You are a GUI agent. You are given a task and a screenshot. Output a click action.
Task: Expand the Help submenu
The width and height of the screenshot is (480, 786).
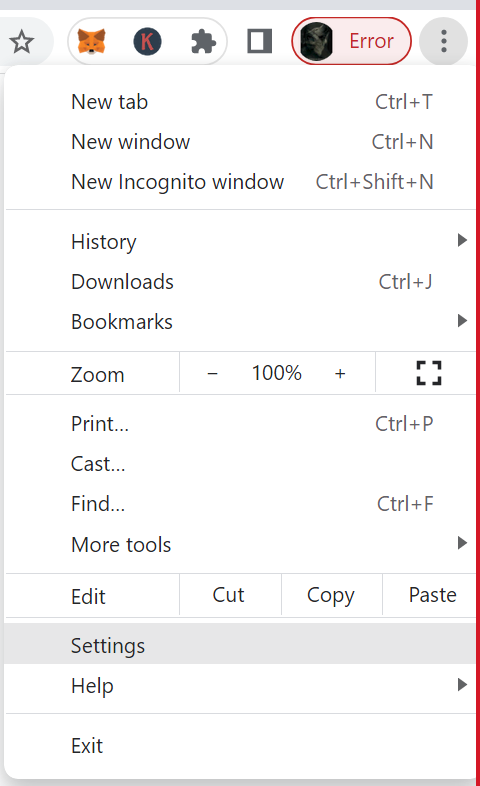coord(240,685)
